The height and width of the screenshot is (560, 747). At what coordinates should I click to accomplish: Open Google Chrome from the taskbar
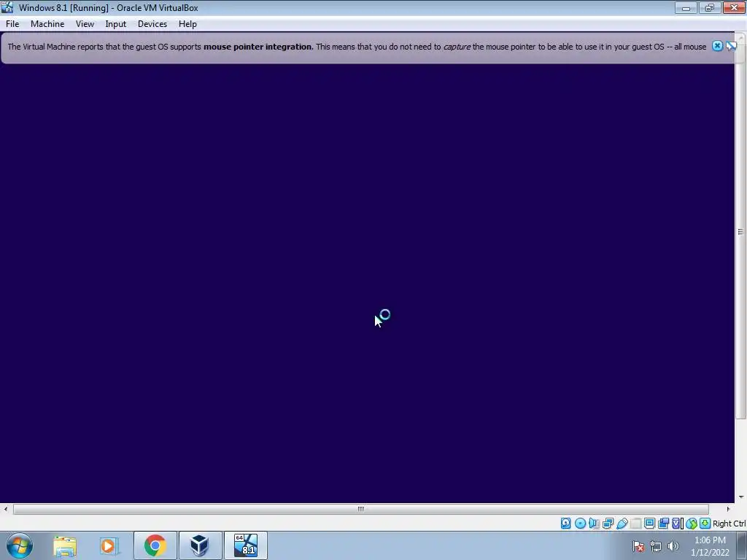[155, 545]
